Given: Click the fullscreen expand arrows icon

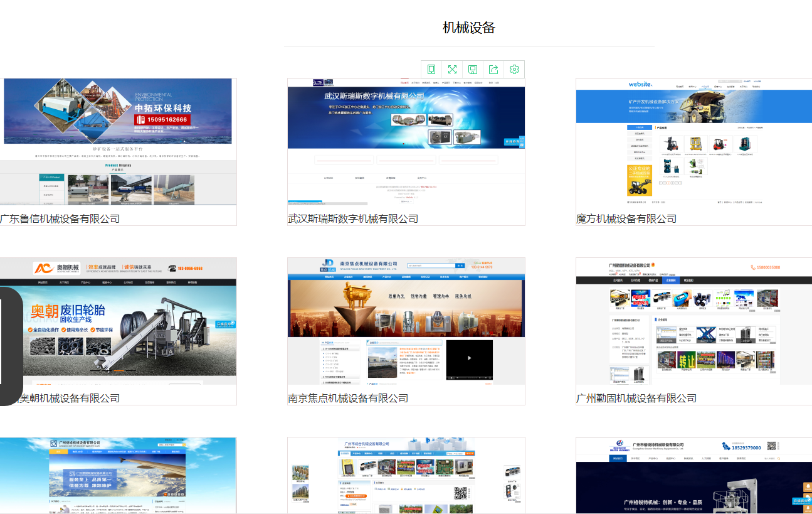Looking at the screenshot, I should click(x=452, y=69).
